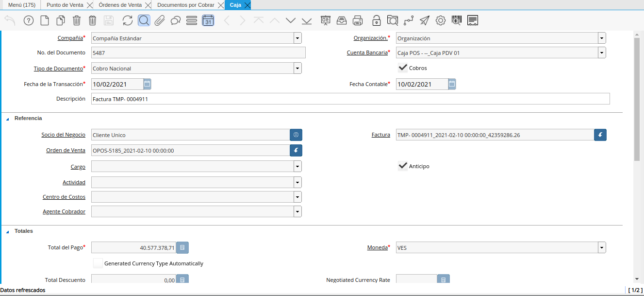This screenshot has width=644, height=296.
Task: Open Negotiated Currency Rate calculator button
Action: pyautogui.click(x=444, y=279)
